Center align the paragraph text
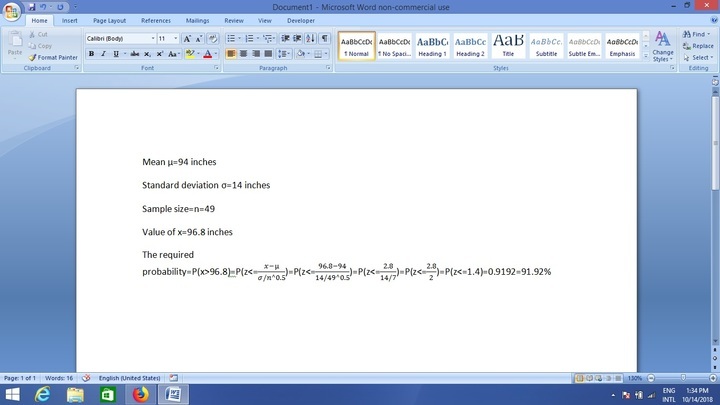 244,53
